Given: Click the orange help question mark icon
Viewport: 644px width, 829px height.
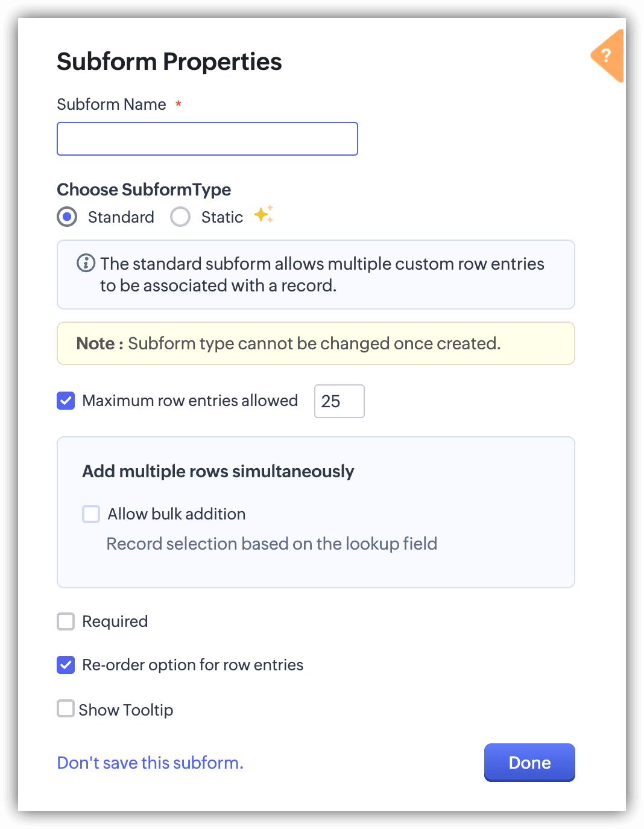Looking at the screenshot, I should pyautogui.click(x=607, y=56).
